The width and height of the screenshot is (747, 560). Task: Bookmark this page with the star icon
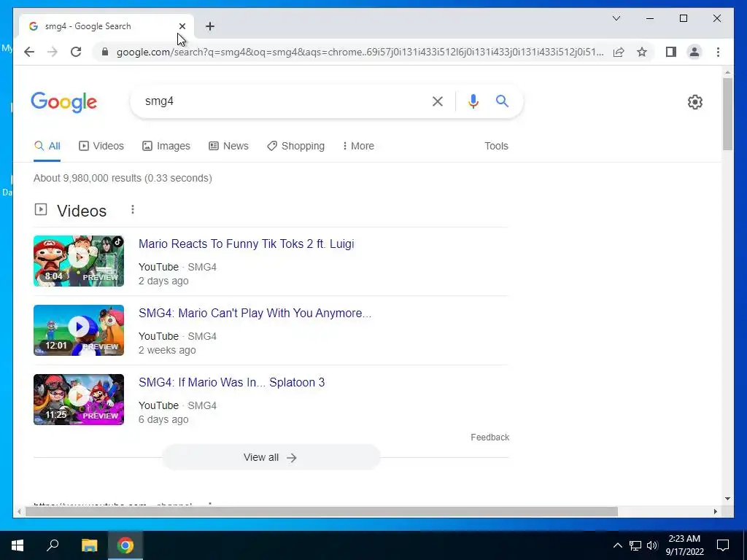click(642, 52)
